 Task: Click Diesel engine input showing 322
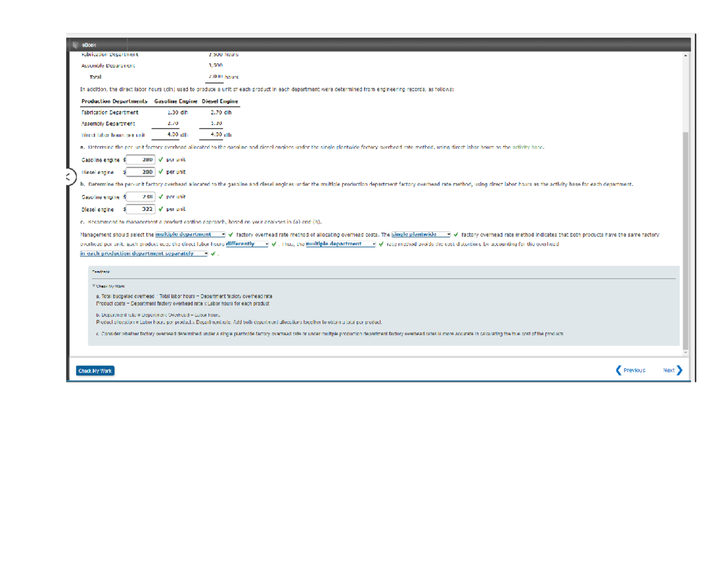pos(141,209)
